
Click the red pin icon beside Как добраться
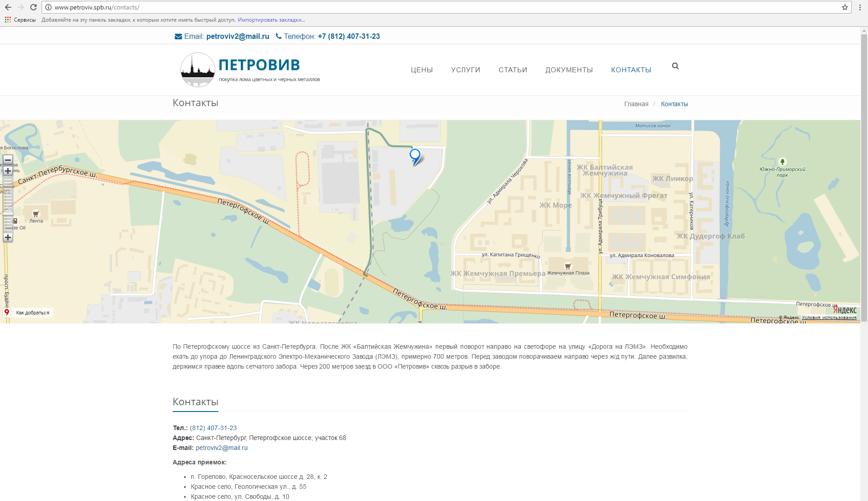7,312
